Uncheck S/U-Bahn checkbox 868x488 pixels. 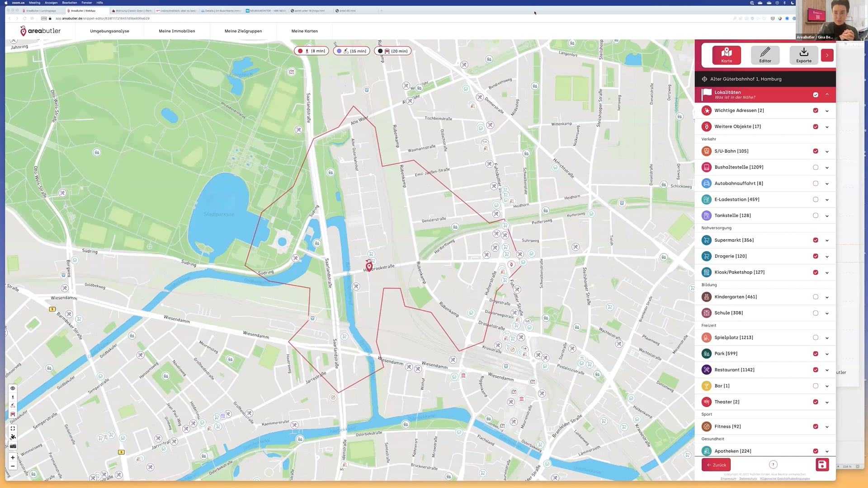tap(816, 151)
